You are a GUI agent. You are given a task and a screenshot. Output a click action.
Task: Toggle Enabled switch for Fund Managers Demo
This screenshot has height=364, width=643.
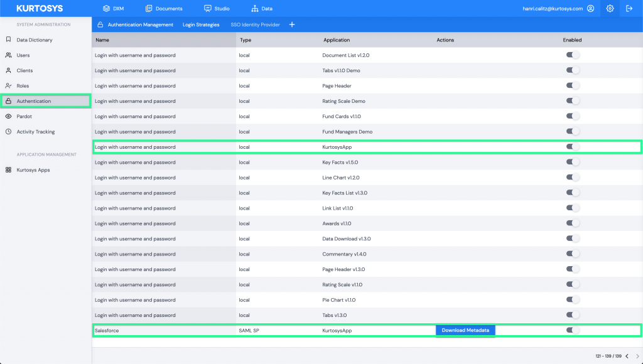click(572, 132)
